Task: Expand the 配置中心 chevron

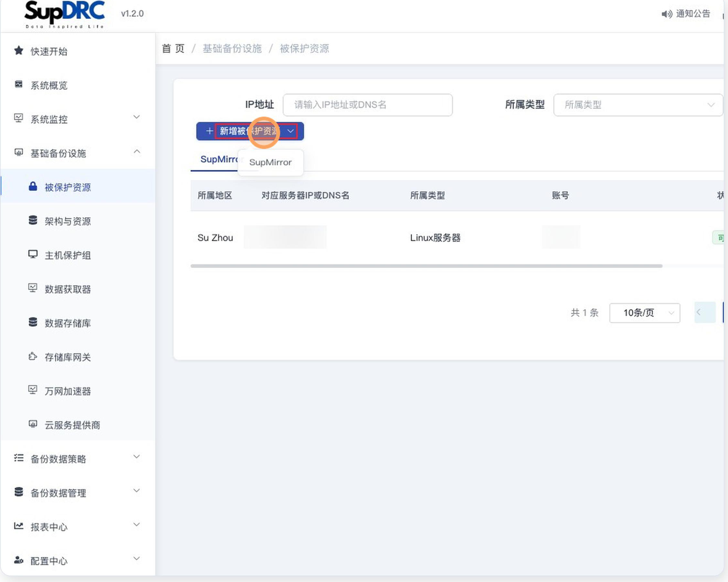Action: point(136,559)
